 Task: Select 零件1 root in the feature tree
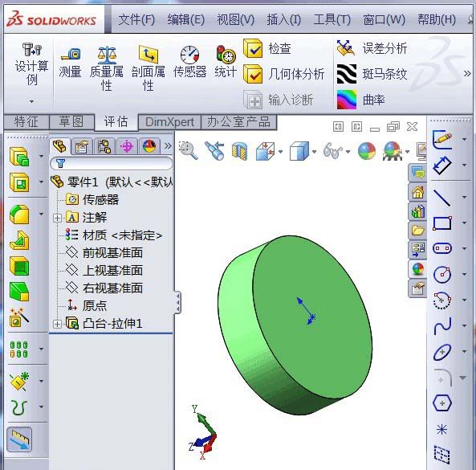point(112,182)
